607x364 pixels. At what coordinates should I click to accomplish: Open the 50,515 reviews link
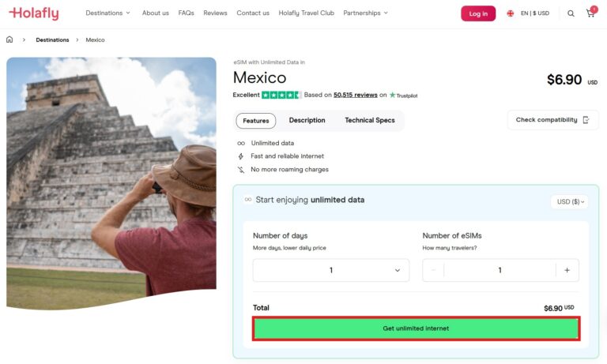click(x=356, y=96)
